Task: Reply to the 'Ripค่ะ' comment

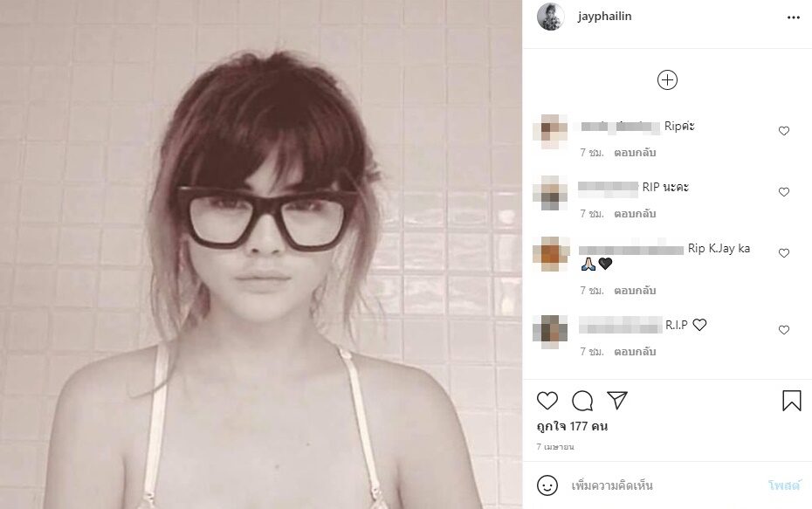Action: 635,153
